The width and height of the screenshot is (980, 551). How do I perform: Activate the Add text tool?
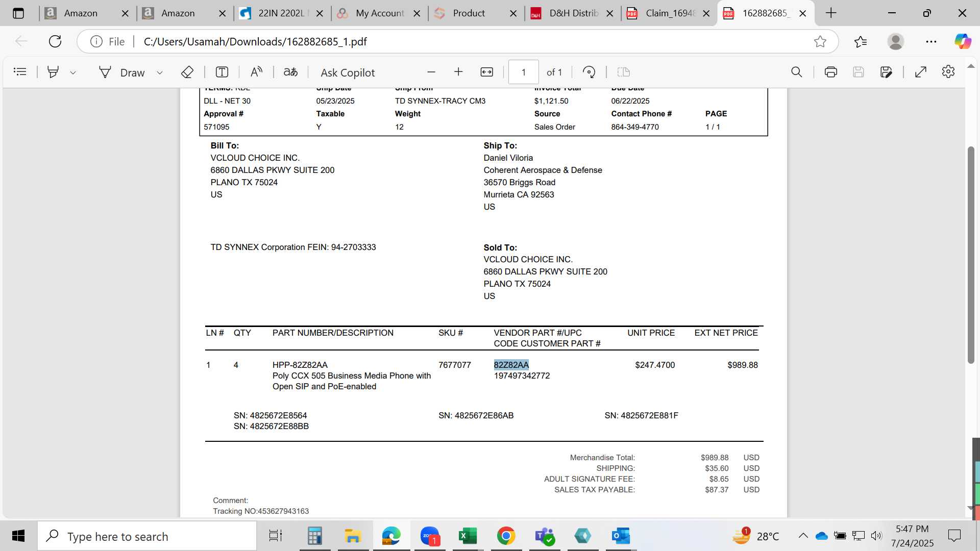tap(222, 72)
